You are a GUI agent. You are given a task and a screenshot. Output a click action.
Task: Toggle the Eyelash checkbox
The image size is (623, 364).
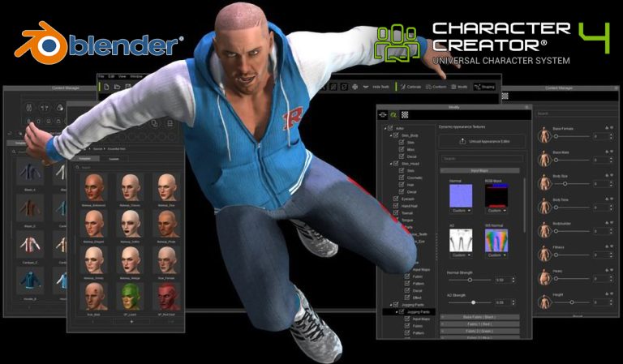(396, 199)
